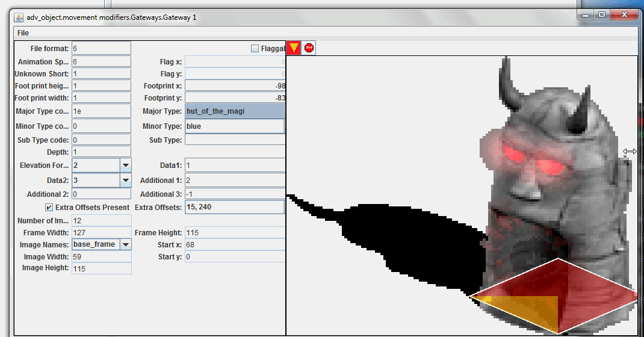Click the Additional 2 input field

pos(102,194)
